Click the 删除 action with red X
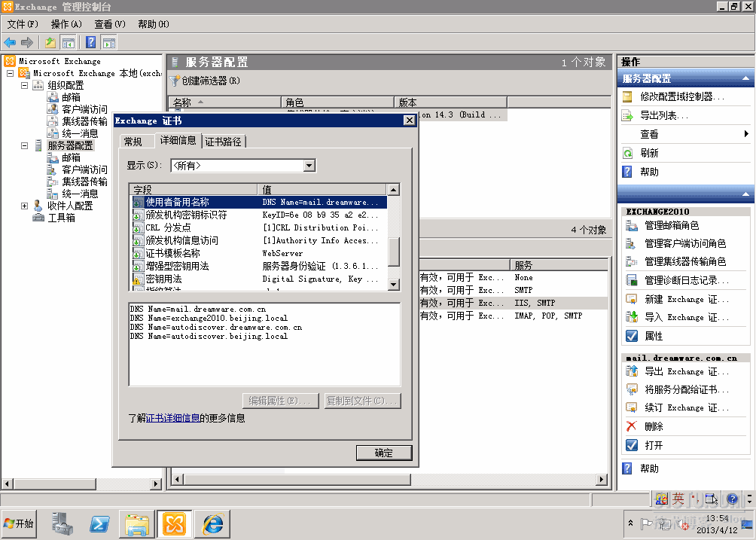 click(654, 427)
